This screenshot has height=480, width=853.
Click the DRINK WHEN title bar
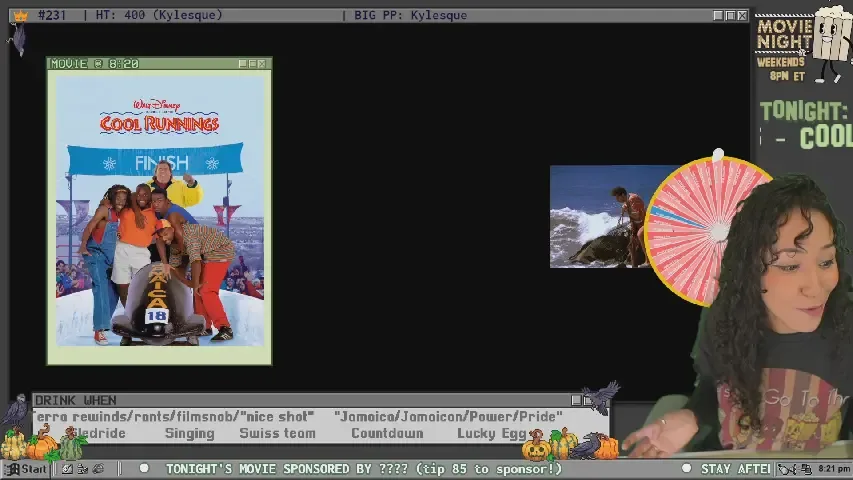point(300,400)
